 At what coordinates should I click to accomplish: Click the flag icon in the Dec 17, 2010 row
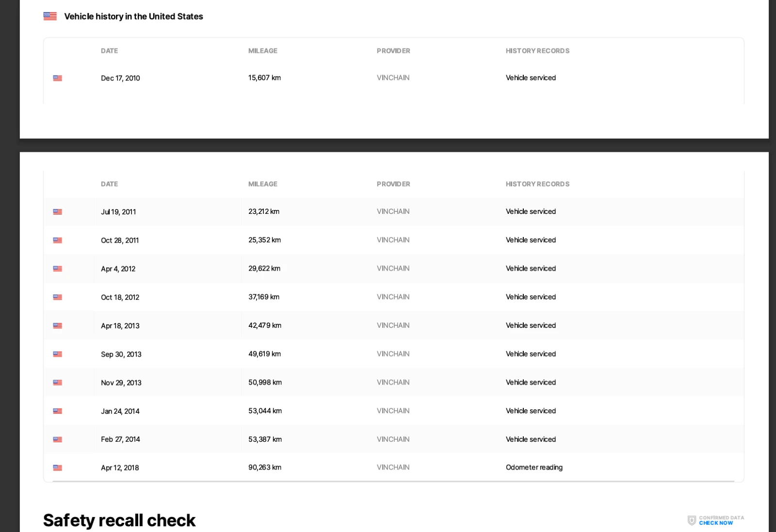click(x=57, y=78)
